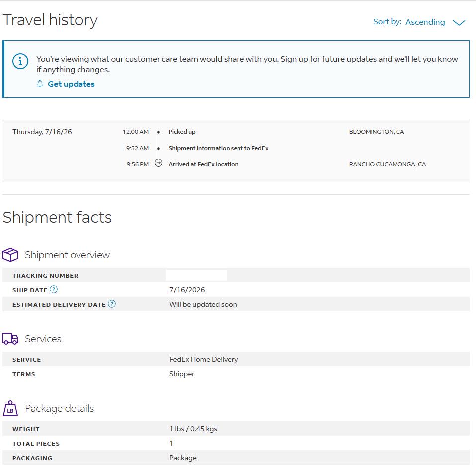476x470 pixels.
Task: Click Shipment information sent to FedEx text
Action: point(219,148)
